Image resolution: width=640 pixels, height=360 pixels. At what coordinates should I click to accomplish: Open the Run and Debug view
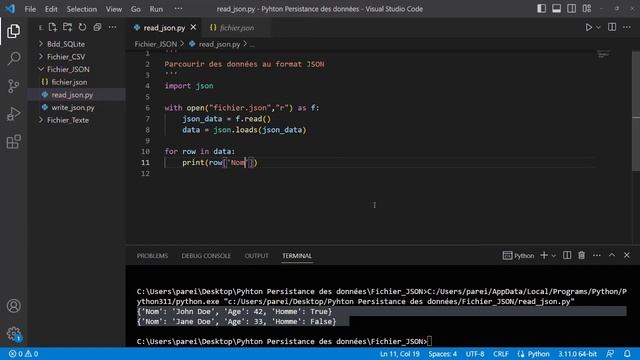tap(13, 114)
